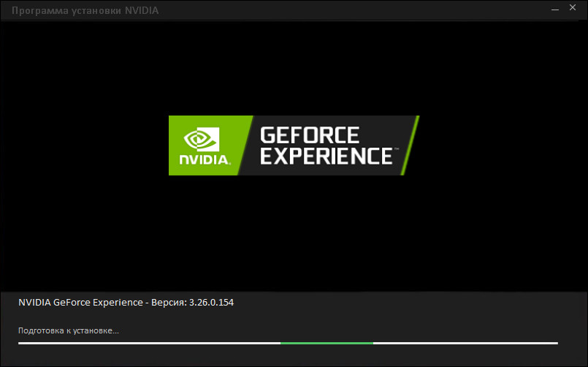Click the 'Подготовка к установке...' status text
Viewport: 588px width, 367px height.
(69, 330)
